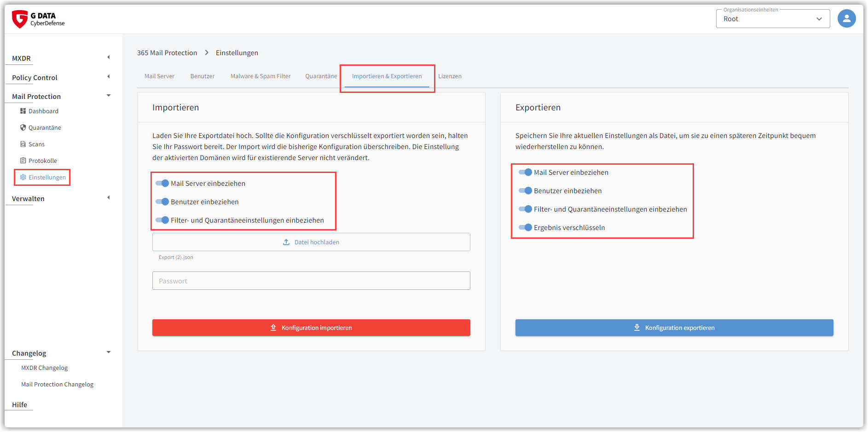
Task: Toggle import Filter- und Quarantäneeinstellungen switch
Action: (x=162, y=220)
